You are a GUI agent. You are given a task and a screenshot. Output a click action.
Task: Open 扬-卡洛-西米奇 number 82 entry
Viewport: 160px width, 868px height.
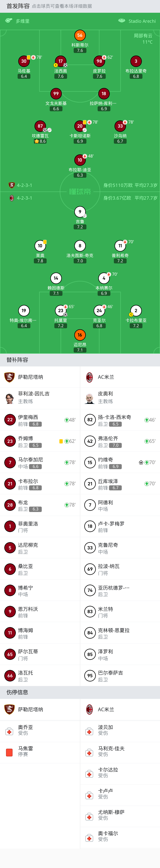point(120,420)
